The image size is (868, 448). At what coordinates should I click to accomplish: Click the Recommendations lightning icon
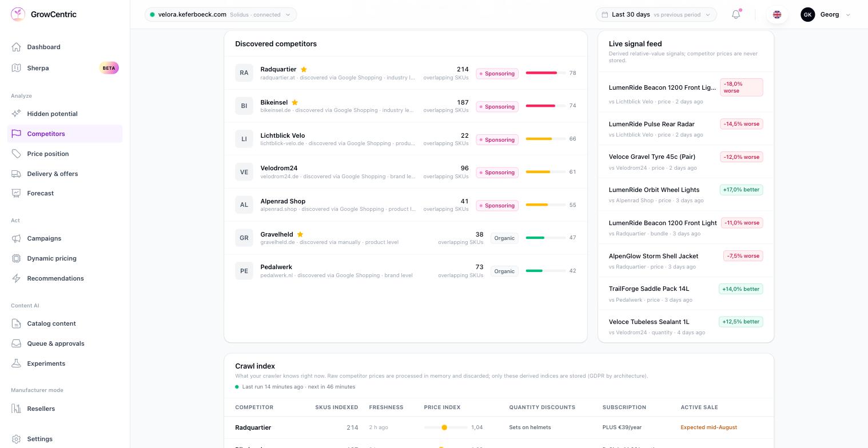coord(16,278)
